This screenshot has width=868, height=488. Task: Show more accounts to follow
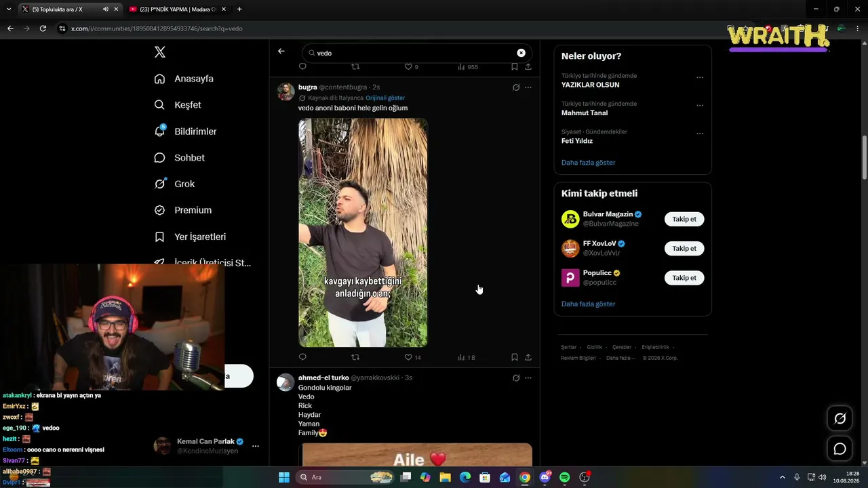[588, 304]
